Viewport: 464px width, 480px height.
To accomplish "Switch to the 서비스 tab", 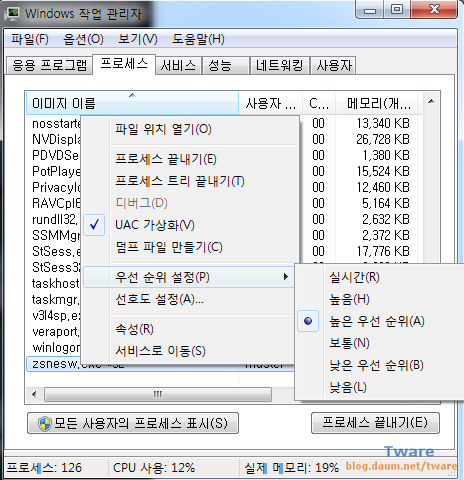I will pyautogui.click(x=178, y=65).
